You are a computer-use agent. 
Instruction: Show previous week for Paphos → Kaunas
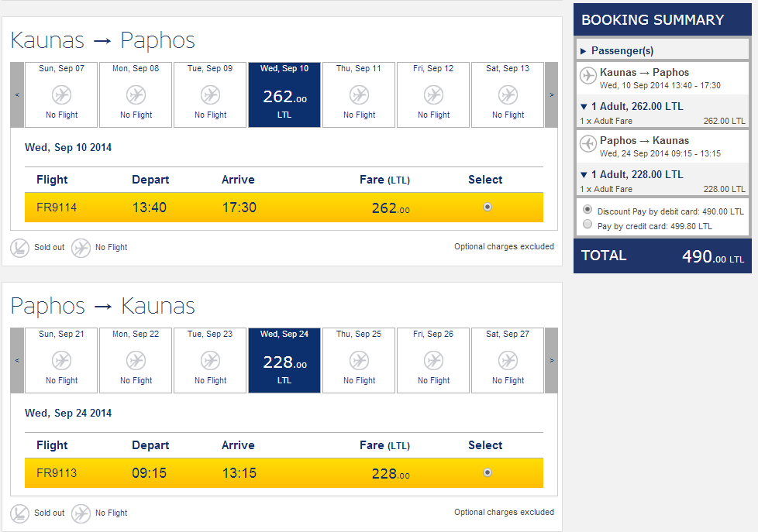point(18,361)
